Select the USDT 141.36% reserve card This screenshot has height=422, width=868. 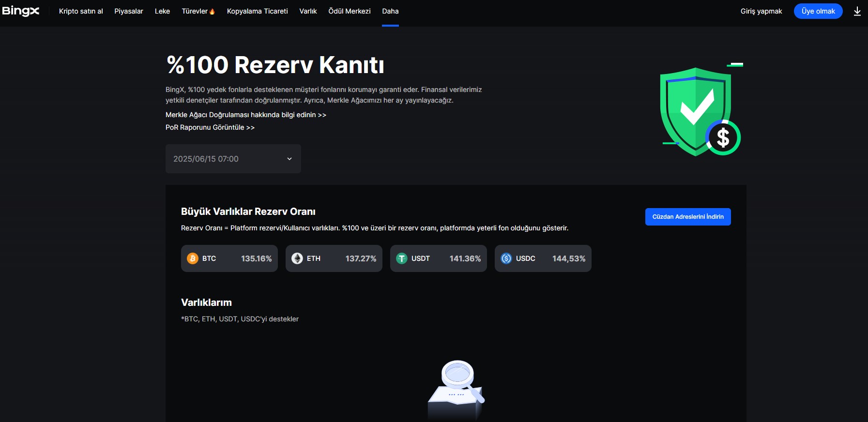[439, 258]
